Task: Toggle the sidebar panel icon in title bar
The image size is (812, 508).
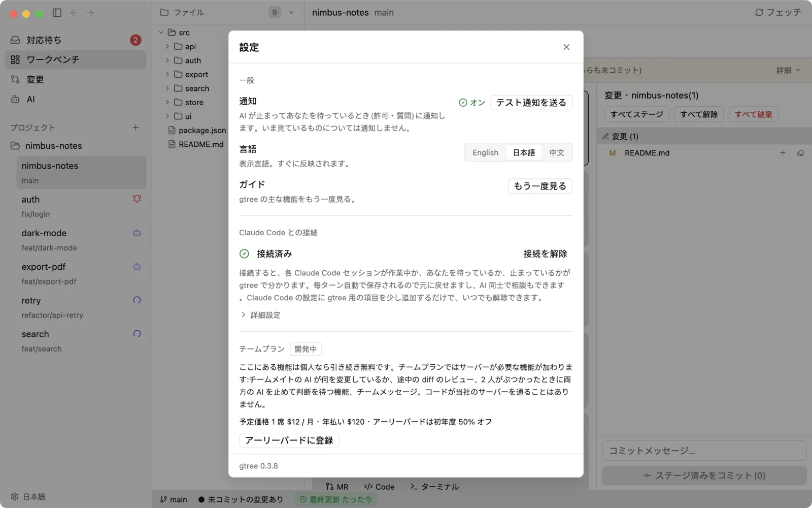Action: pyautogui.click(x=57, y=13)
